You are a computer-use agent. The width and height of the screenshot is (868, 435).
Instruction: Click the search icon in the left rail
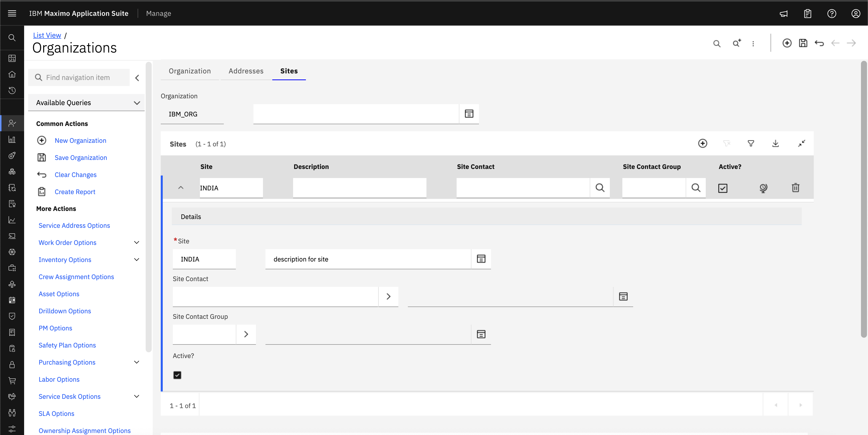[x=12, y=37]
